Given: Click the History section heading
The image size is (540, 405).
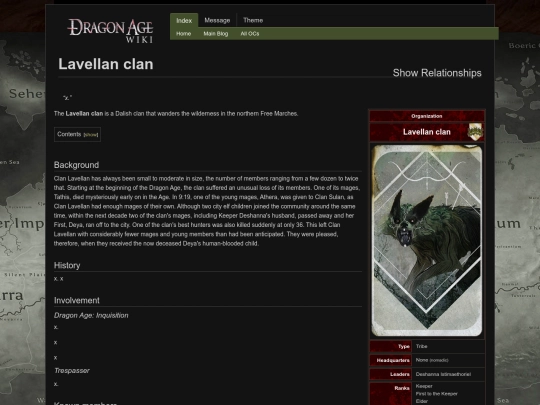Looking at the screenshot, I should point(67,266).
